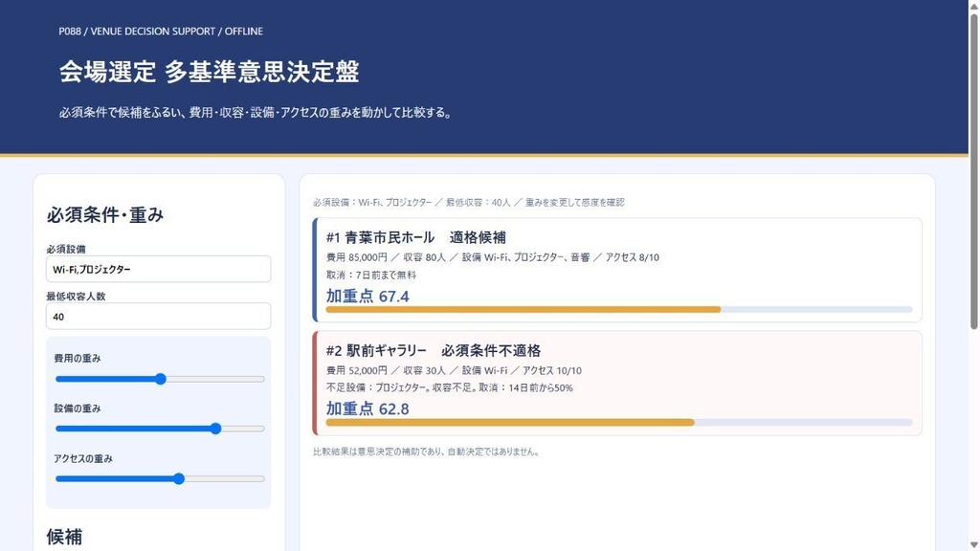This screenshot has width=980, height=551.
Task: Click the 不足設備：プロジェクター line
Action: [x=450, y=388]
